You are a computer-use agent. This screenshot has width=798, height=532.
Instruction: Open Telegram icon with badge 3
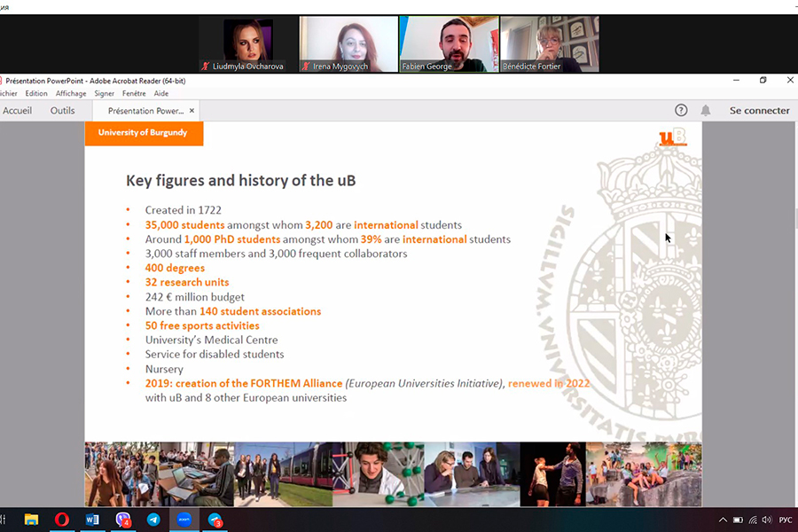[215, 520]
